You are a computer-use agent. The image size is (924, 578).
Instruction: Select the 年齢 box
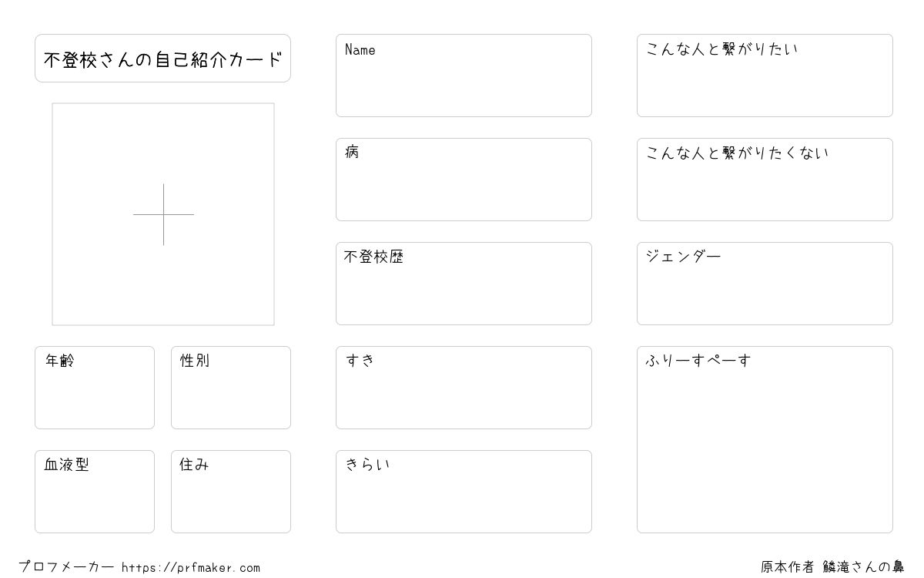click(95, 388)
